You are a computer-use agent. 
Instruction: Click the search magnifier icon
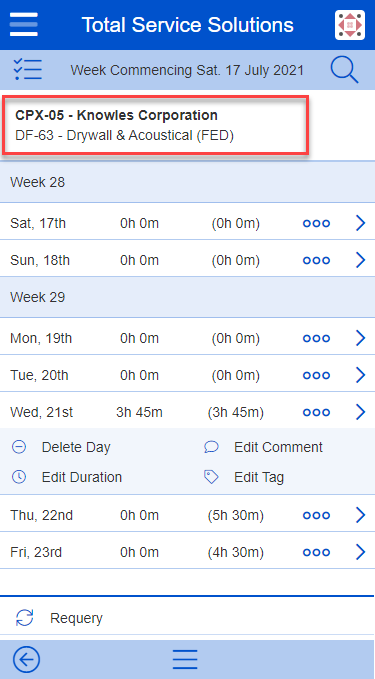click(345, 70)
